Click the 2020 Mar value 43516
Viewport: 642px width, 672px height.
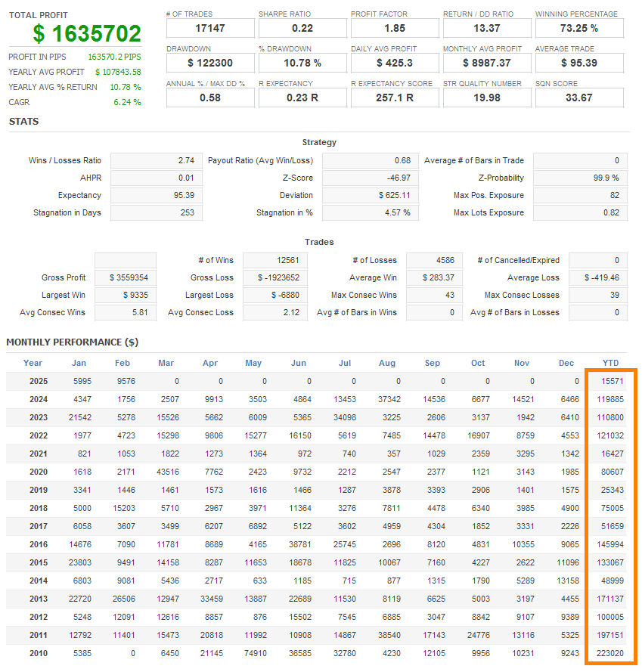pyautogui.click(x=168, y=472)
